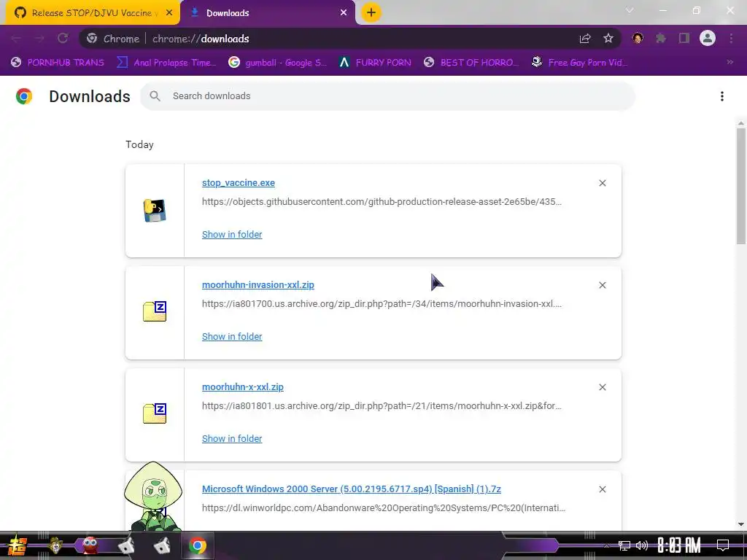Click the Chrome logo beside Downloads title
Viewport: 747px width, 560px height.
coord(24,96)
